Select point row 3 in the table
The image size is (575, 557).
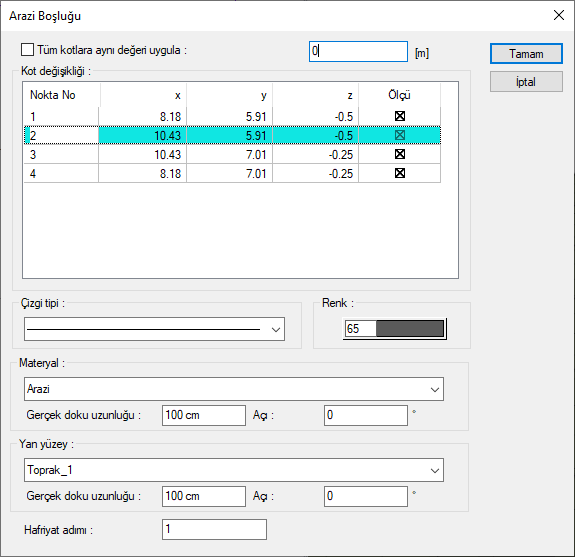pyautogui.click(x=232, y=154)
